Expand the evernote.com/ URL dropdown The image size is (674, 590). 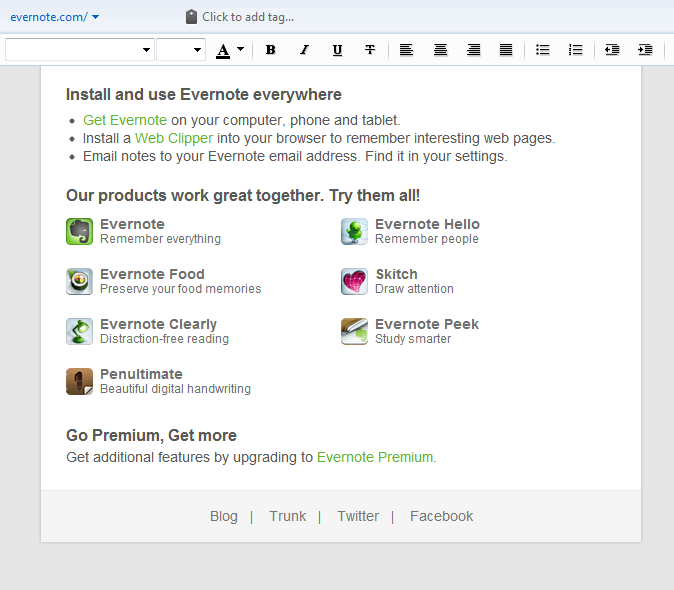coord(95,17)
